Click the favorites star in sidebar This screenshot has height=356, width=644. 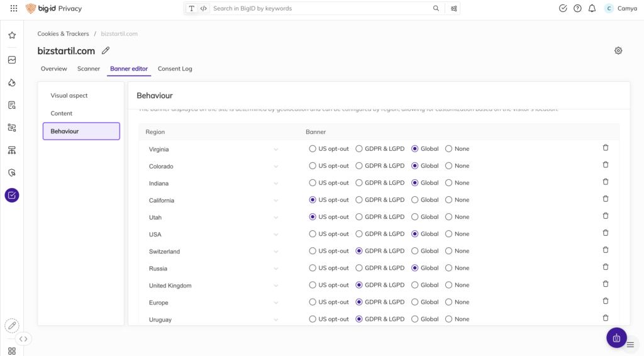pos(12,36)
